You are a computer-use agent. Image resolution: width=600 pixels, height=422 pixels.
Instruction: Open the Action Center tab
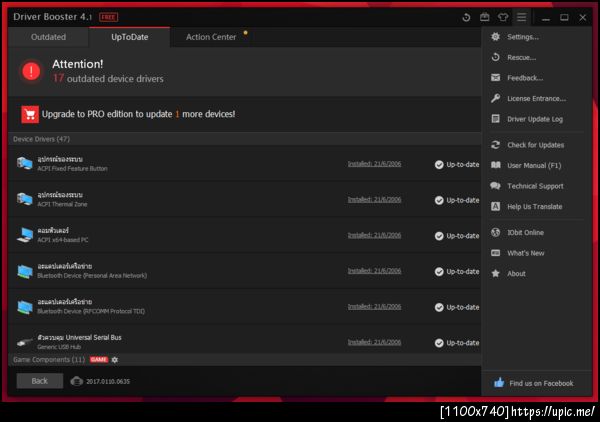click(211, 37)
